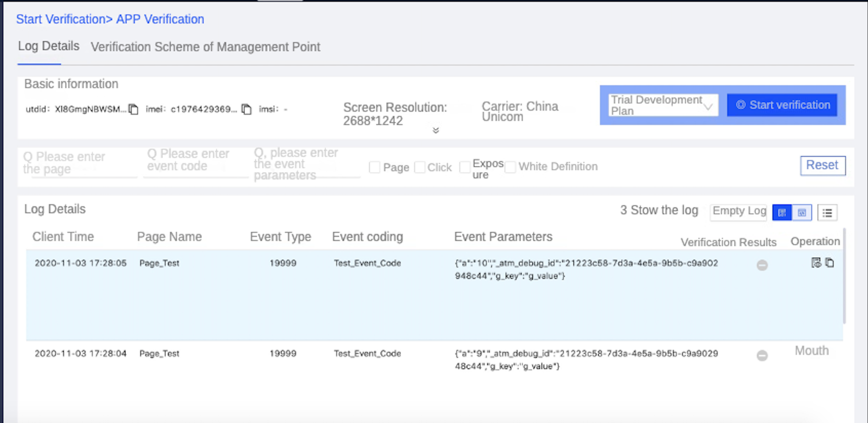The width and height of the screenshot is (868, 423).
Task: Switch to the dark-blue active log view icon
Action: pyautogui.click(x=782, y=213)
